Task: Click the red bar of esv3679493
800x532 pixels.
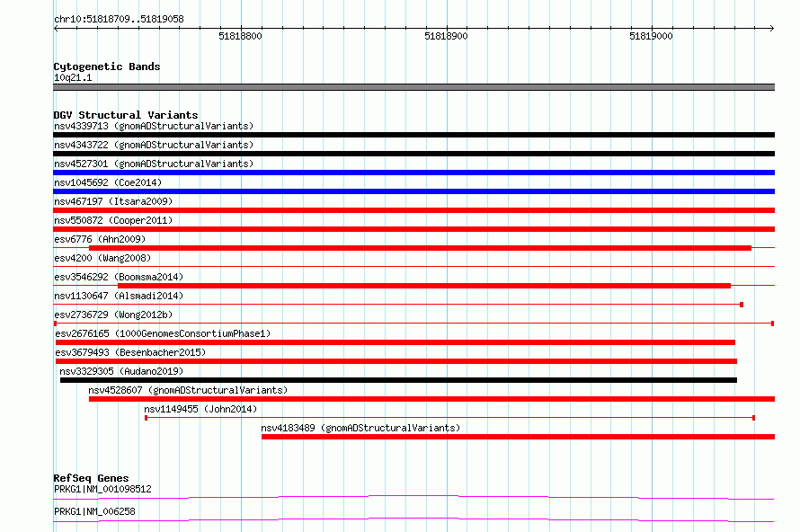Action: point(396,361)
